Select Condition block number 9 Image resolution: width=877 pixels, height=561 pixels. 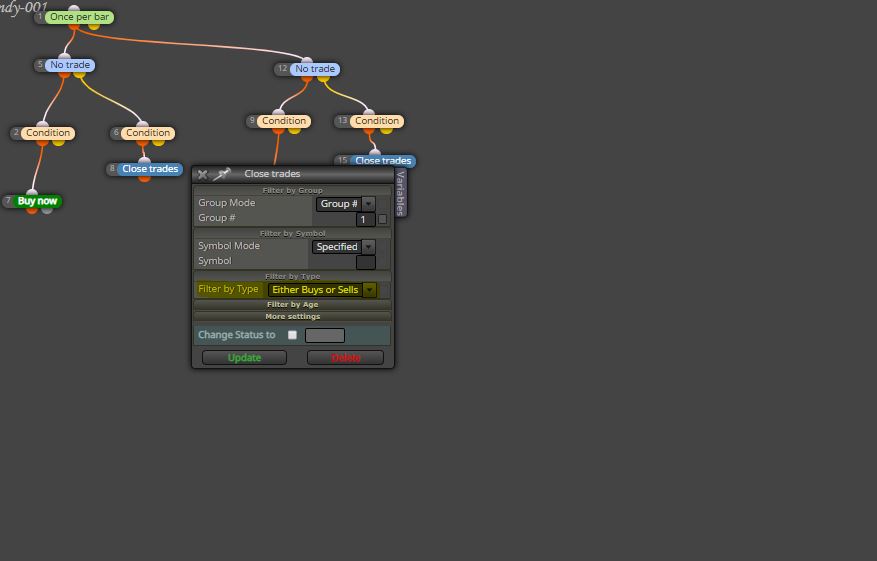(284, 121)
